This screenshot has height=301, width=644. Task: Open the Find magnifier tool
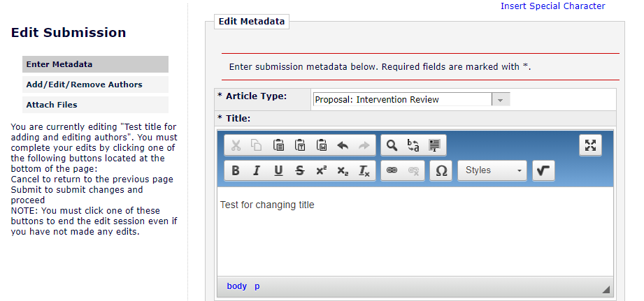coord(392,145)
